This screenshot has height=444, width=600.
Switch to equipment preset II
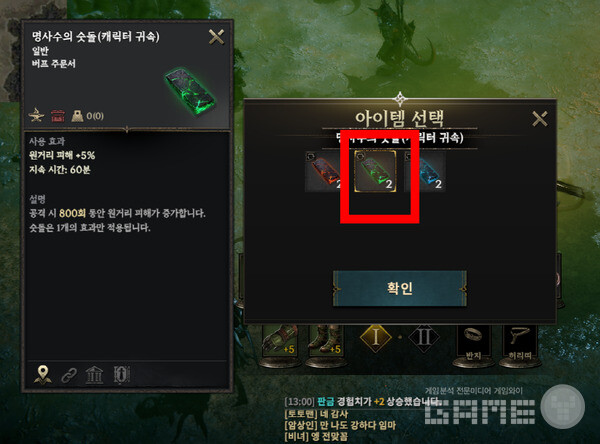coord(424,338)
